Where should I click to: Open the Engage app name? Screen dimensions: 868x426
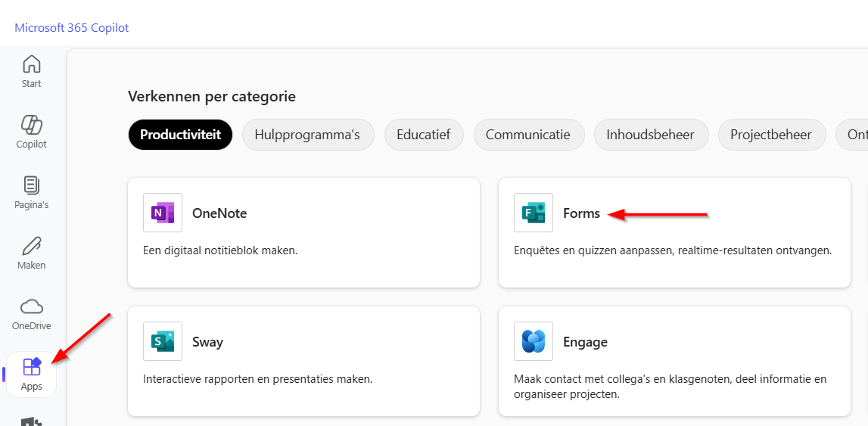tap(585, 342)
